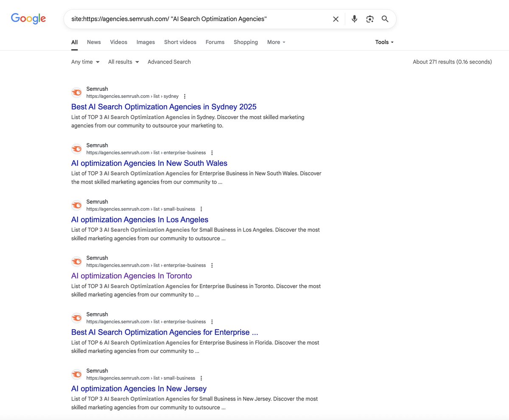Select the News tab
This screenshot has height=420, width=509.
point(94,42)
